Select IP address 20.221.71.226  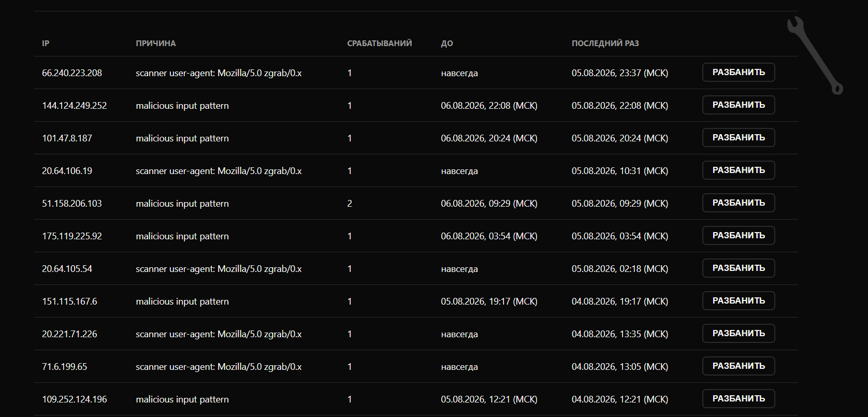click(69, 334)
